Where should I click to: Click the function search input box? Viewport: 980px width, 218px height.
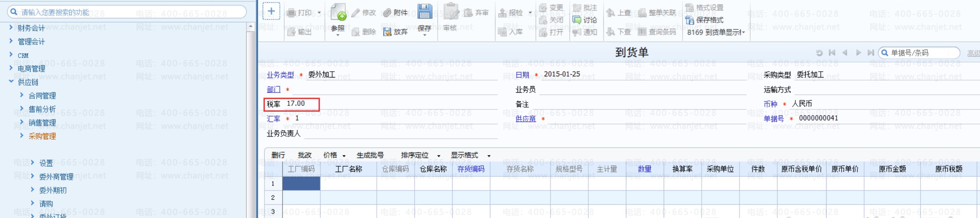(x=131, y=12)
